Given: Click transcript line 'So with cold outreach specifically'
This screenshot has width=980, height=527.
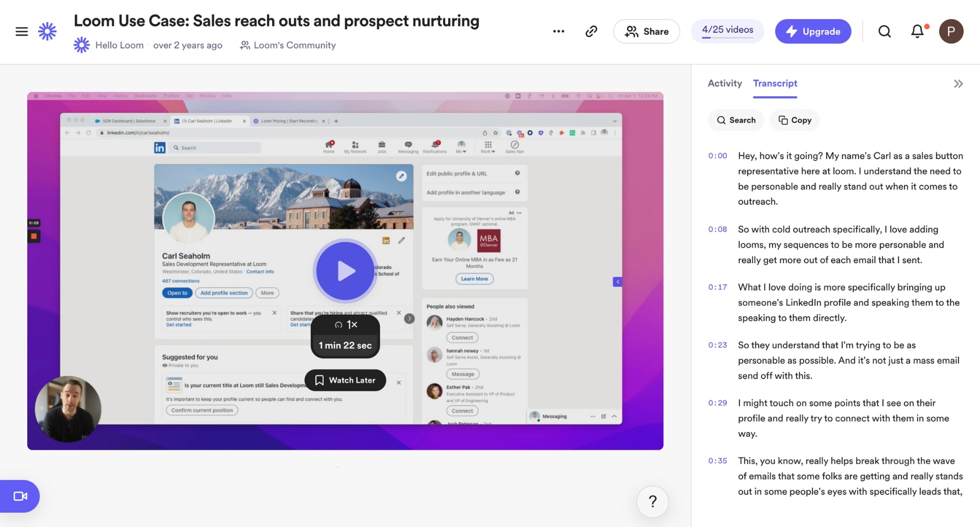Looking at the screenshot, I should point(841,245).
